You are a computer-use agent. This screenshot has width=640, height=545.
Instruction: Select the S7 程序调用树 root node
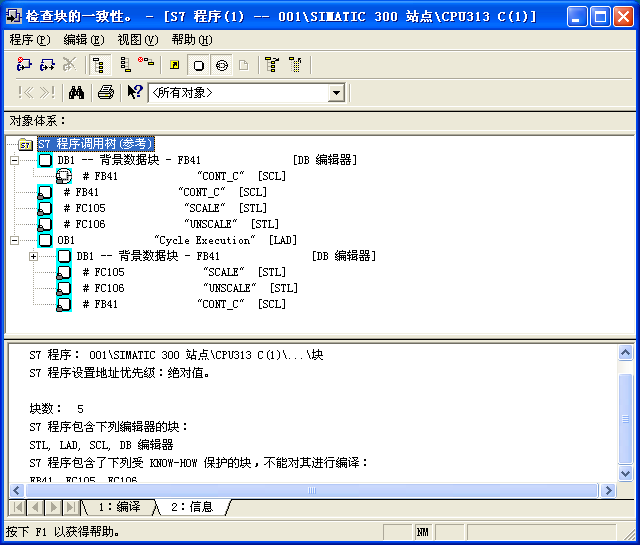[96, 144]
